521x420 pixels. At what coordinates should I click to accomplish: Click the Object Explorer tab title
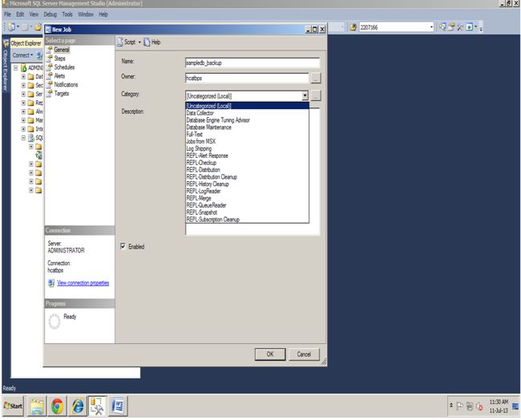point(26,43)
